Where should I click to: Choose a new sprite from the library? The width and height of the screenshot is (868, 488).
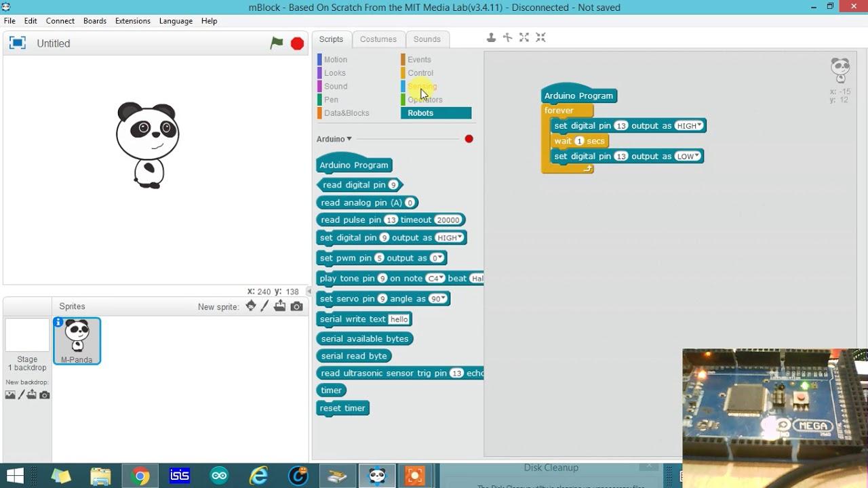(251, 306)
